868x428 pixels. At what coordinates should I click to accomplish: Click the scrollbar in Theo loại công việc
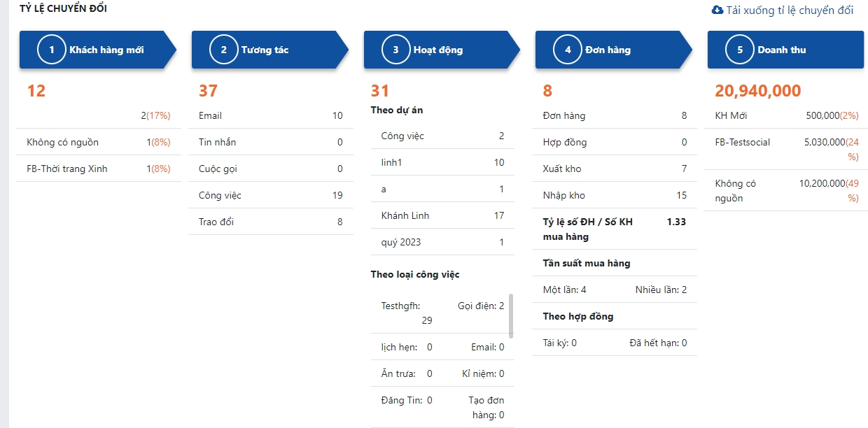pyautogui.click(x=511, y=315)
